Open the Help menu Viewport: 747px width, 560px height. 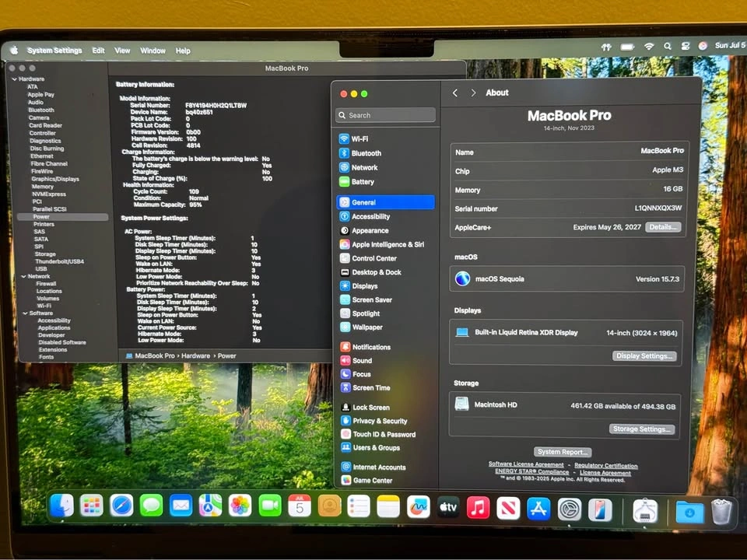click(183, 51)
